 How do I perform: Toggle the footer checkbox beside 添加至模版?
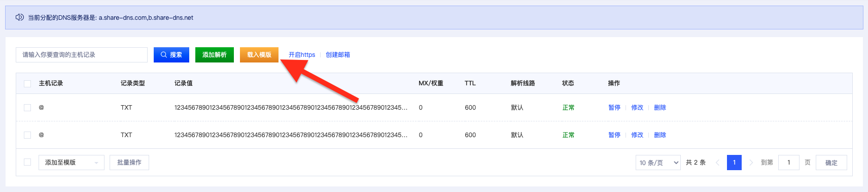[x=27, y=162]
